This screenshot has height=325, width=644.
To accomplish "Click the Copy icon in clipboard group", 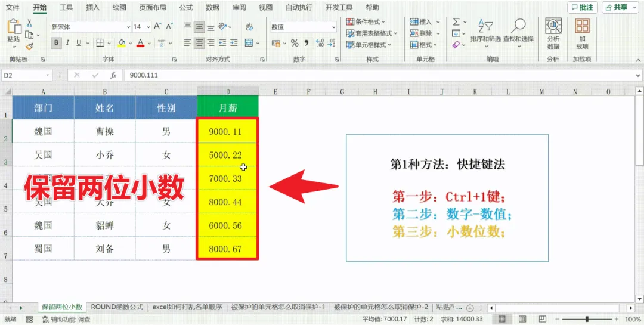I will (x=29, y=35).
